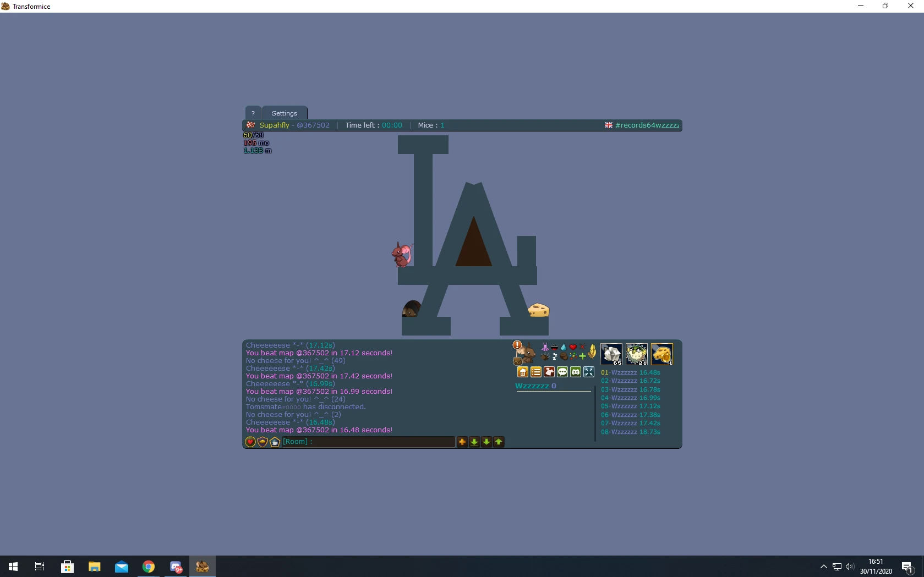Click the first green down arrow chat button
This screenshot has width=924, height=577.
coord(474,442)
